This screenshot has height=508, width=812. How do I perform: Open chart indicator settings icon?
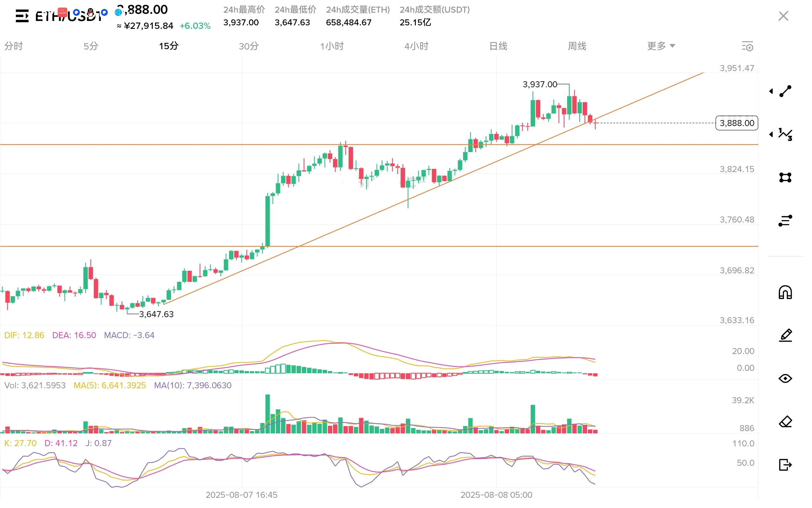(x=748, y=46)
